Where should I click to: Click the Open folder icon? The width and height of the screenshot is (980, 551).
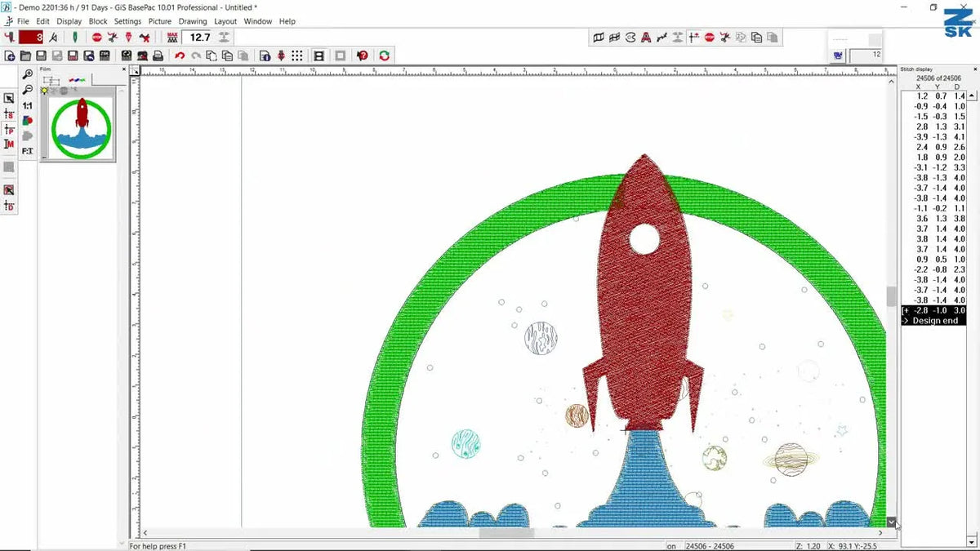[x=26, y=56]
